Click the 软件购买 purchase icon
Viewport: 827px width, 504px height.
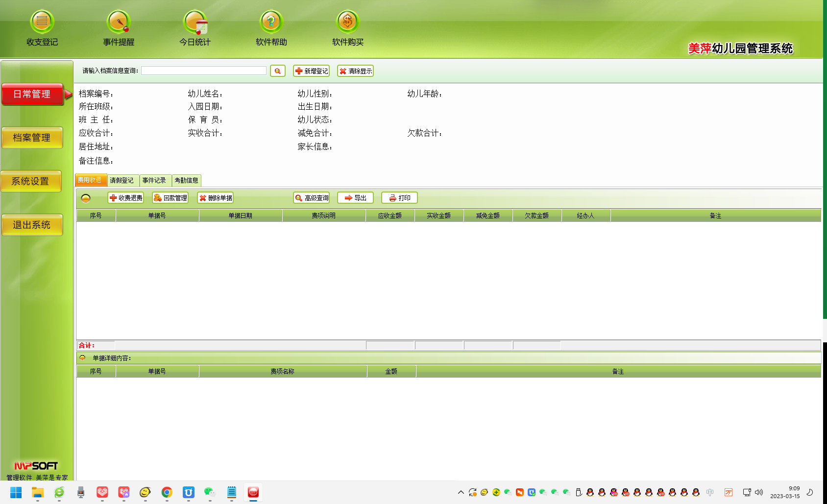tap(347, 22)
